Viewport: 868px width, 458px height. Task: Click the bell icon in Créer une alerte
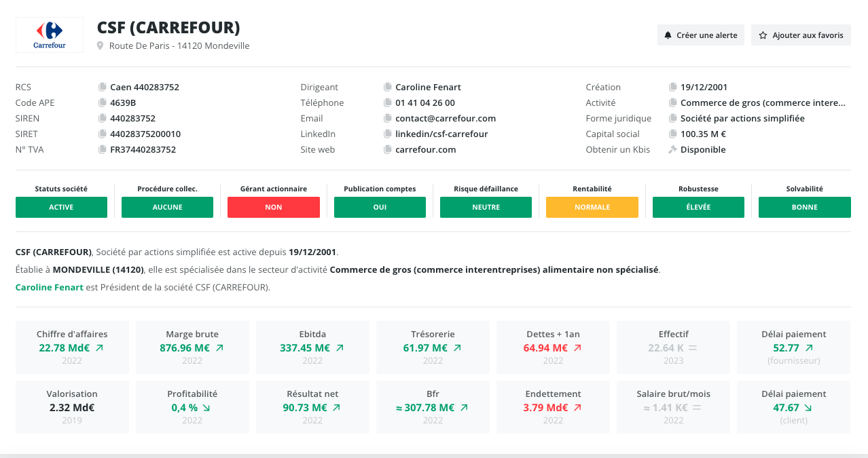coord(668,35)
